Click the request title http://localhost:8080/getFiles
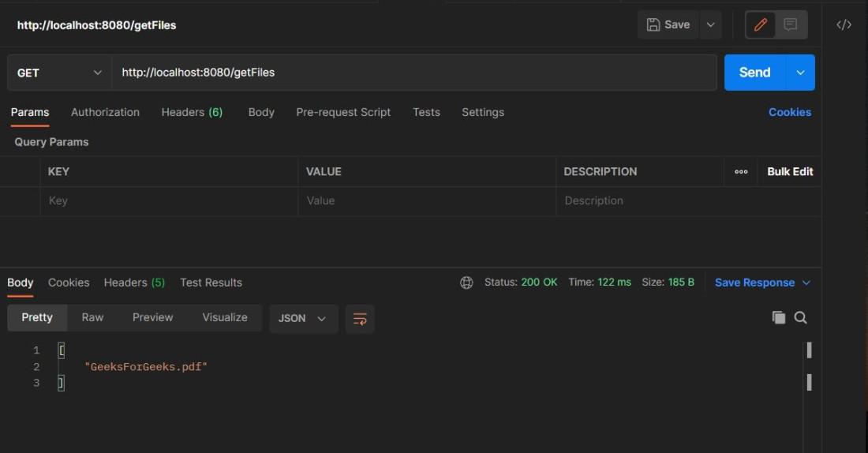Viewport: 868px width, 453px height. [x=96, y=25]
